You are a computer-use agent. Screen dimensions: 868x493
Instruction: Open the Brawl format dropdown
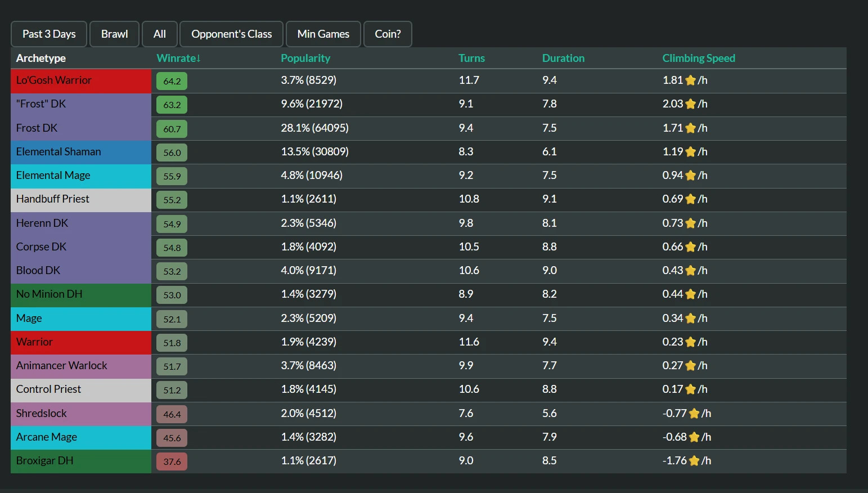pyautogui.click(x=114, y=34)
